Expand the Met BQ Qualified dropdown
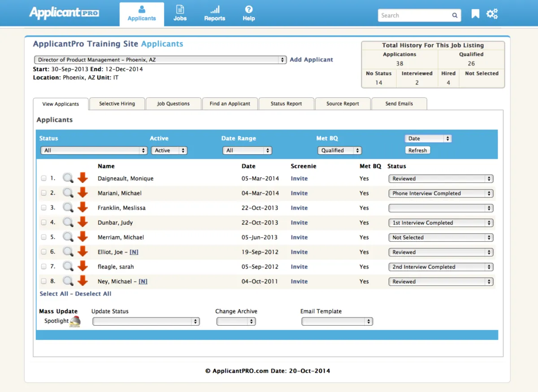The width and height of the screenshot is (538, 392). tap(339, 151)
